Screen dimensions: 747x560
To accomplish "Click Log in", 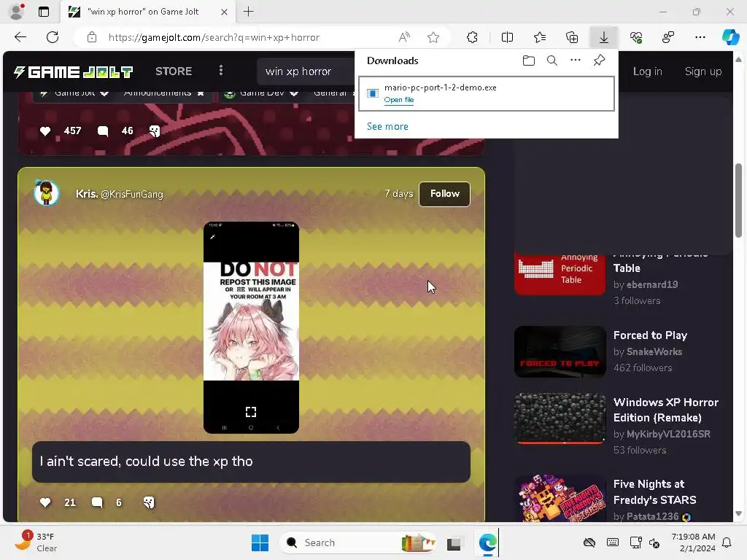I will (x=648, y=71).
